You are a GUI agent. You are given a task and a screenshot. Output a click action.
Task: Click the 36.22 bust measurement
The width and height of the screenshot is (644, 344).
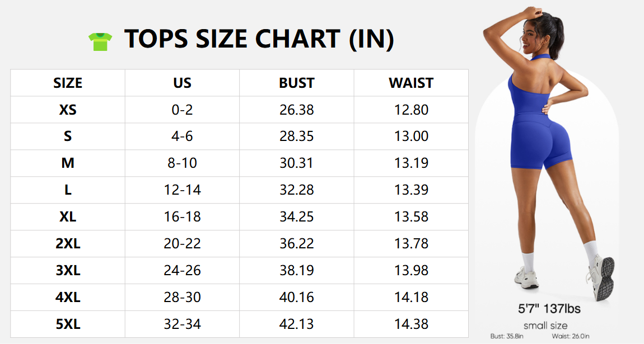[x=296, y=244]
